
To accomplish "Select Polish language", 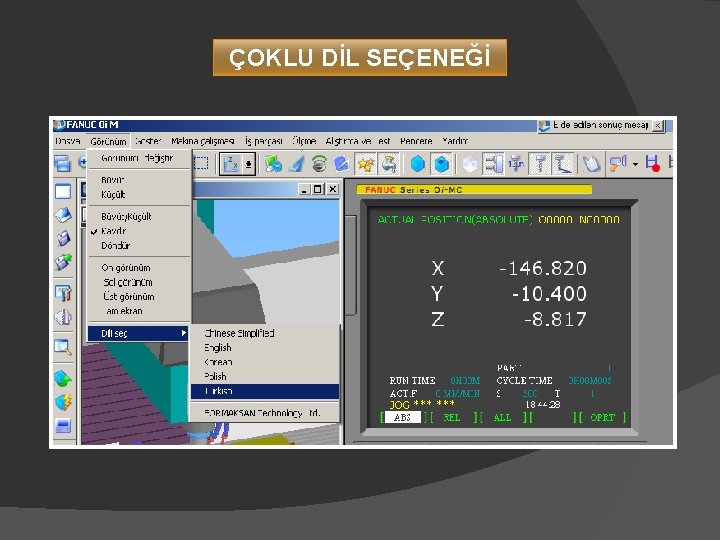I will (x=264, y=377).
